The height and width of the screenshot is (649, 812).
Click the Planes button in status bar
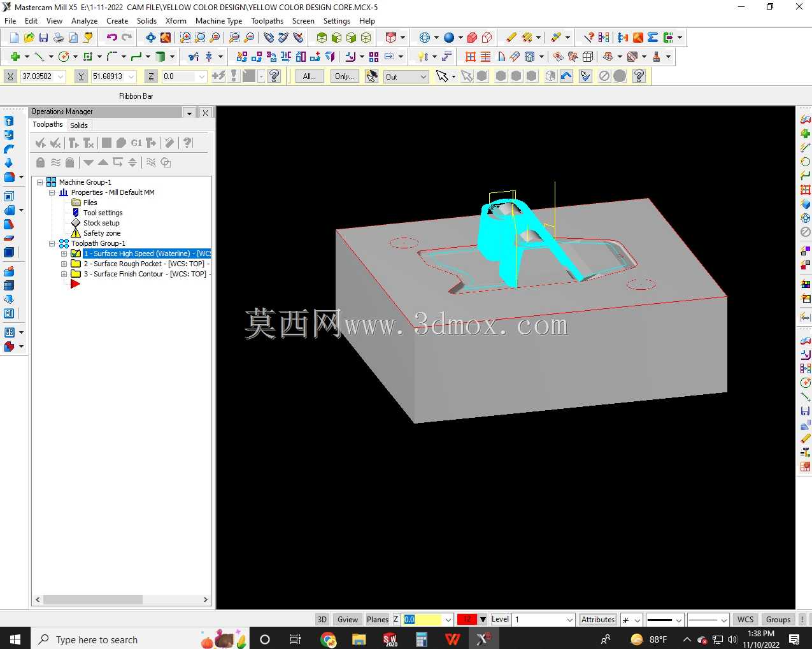pyautogui.click(x=378, y=619)
